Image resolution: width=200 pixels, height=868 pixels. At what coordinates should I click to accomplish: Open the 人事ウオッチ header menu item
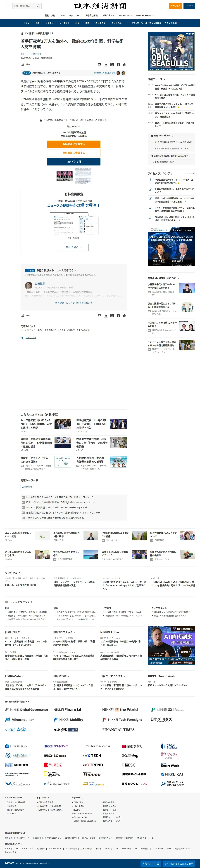click(x=108, y=16)
